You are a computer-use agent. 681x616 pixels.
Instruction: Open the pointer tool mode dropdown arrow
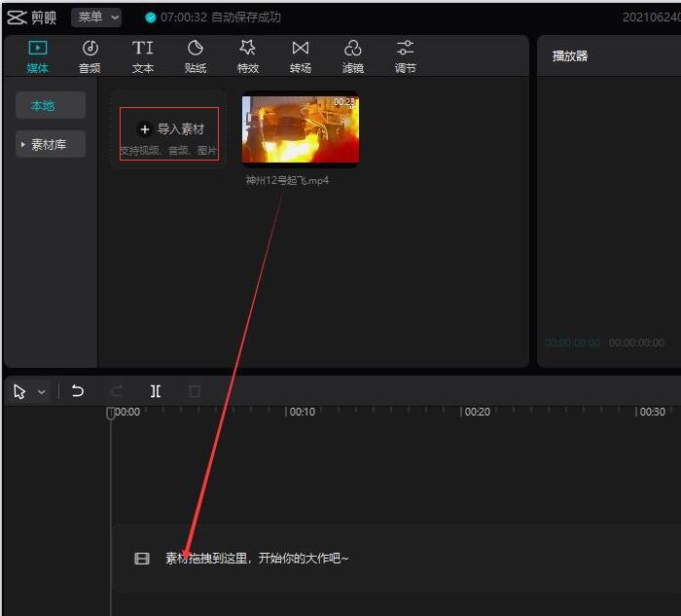tap(42, 392)
